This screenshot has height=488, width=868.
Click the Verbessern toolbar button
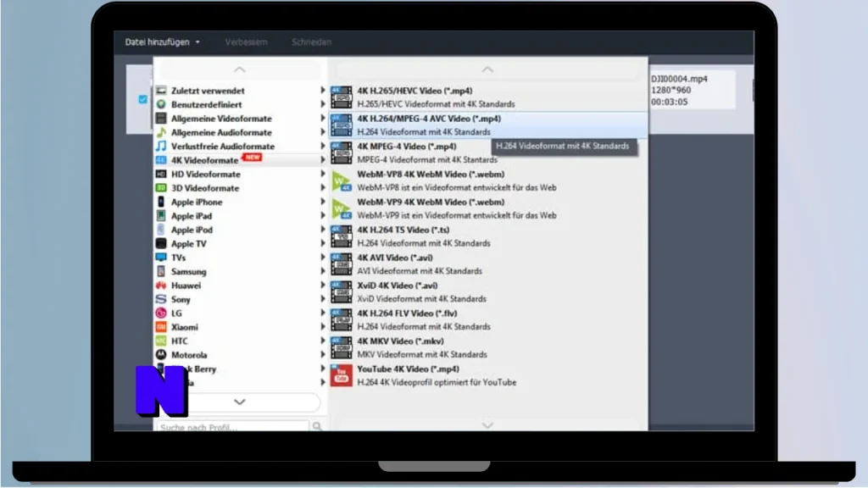(x=246, y=42)
